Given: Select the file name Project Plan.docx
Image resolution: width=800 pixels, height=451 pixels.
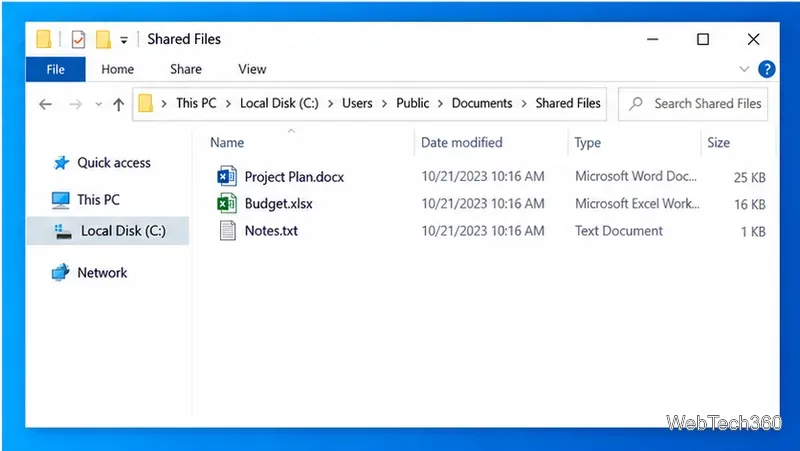Looking at the screenshot, I should pos(294,177).
